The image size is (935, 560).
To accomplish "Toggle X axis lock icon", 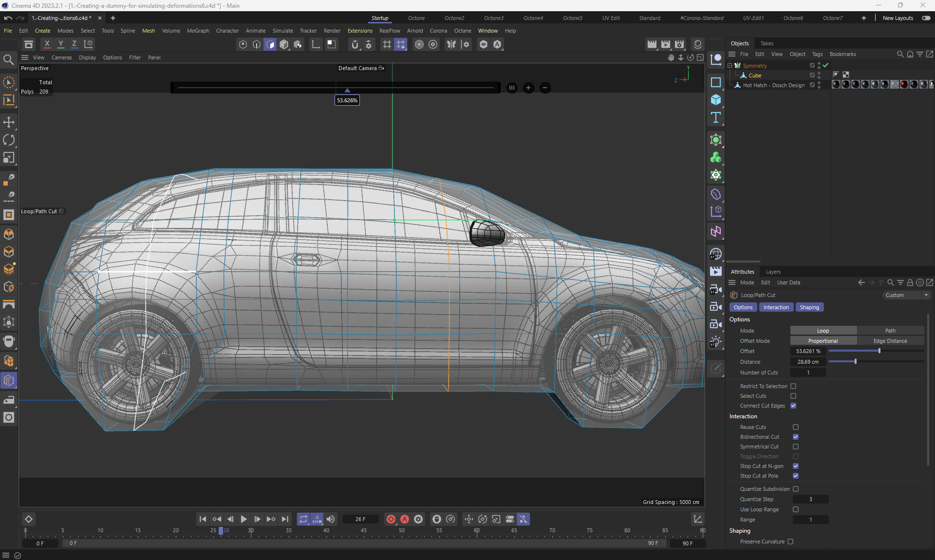I will (x=47, y=44).
